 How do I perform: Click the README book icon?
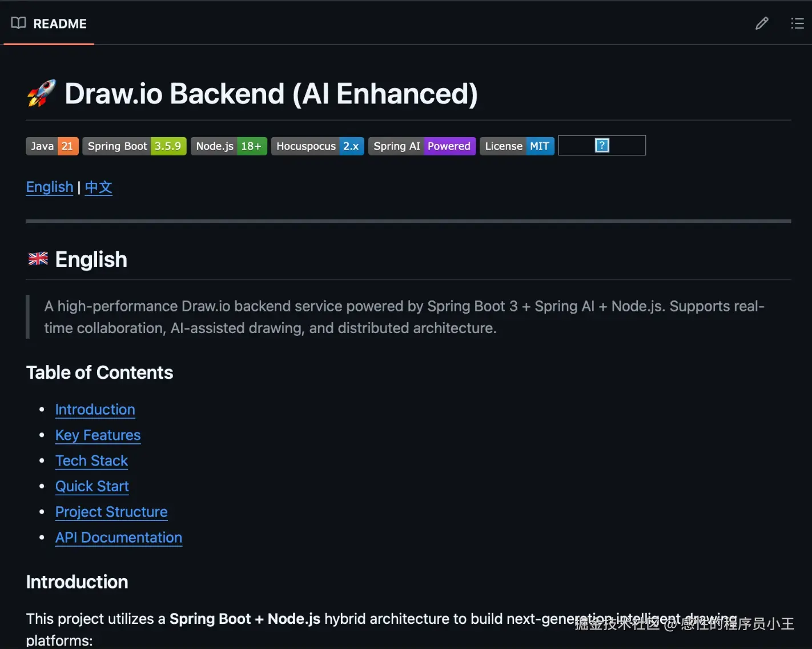(x=18, y=23)
